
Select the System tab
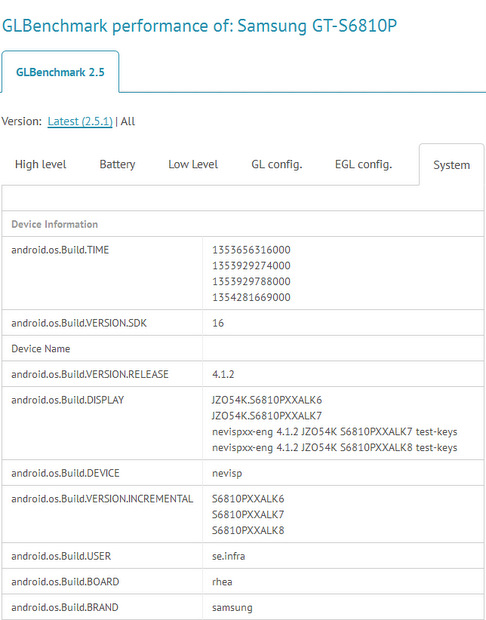tap(452, 164)
